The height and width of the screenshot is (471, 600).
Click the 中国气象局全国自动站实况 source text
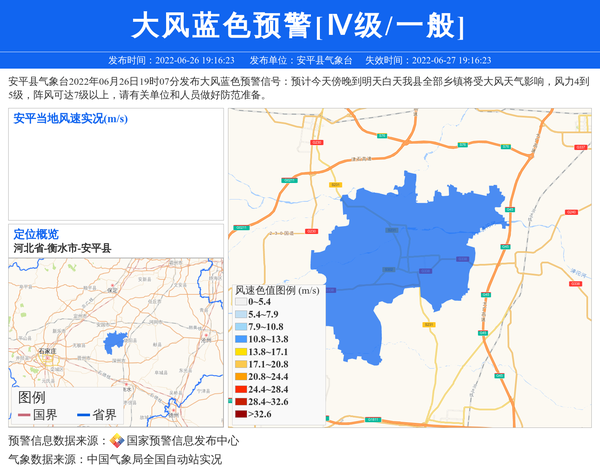[x=154, y=459]
